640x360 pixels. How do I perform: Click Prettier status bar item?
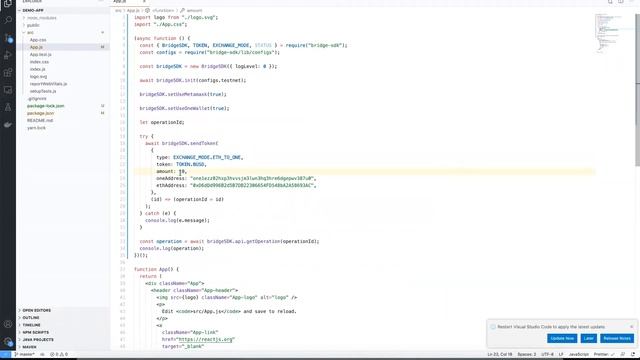[604, 354]
